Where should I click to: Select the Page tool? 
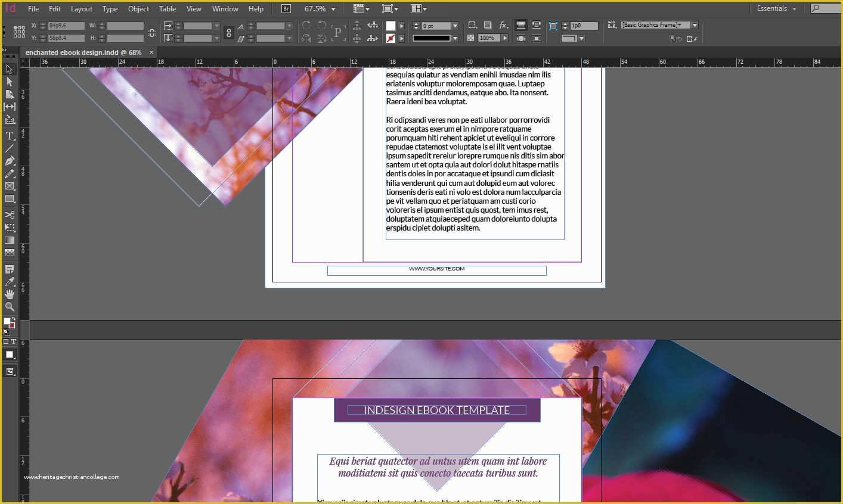click(10, 94)
